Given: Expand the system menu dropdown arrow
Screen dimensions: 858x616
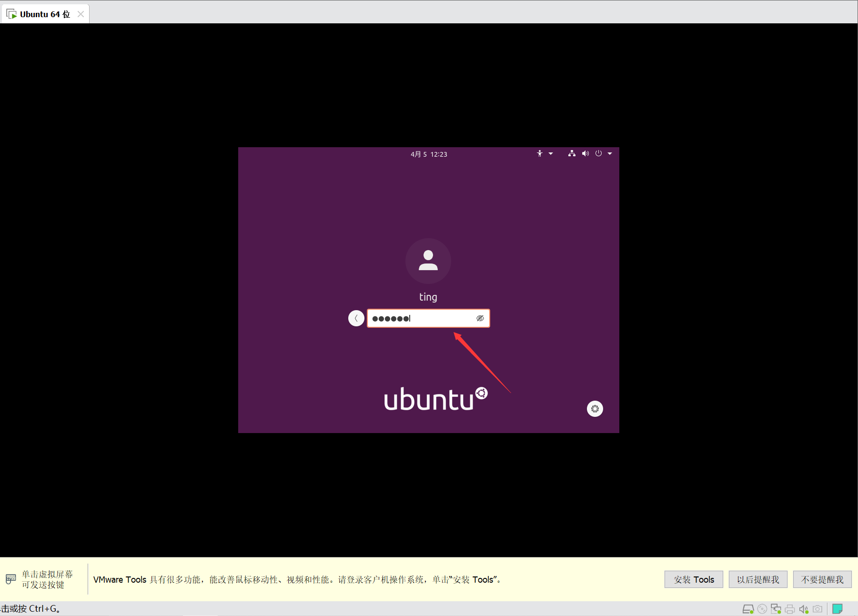Looking at the screenshot, I should click(610, 153).
